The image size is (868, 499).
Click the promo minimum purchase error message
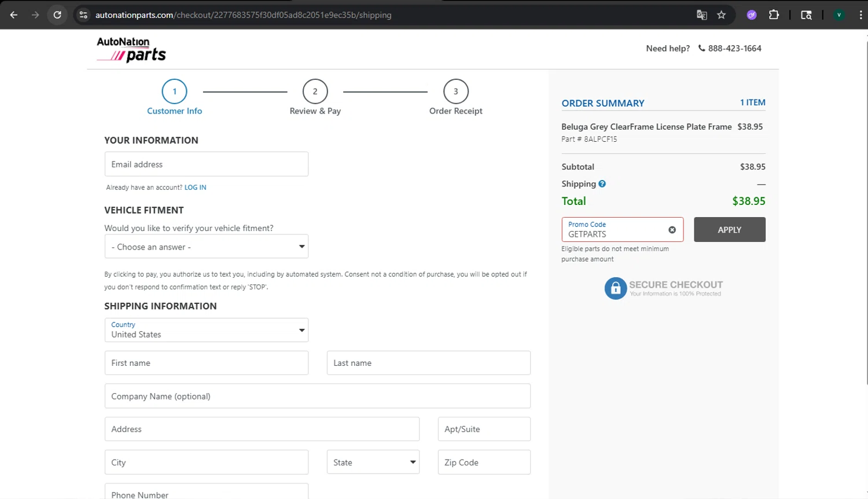point(615,254)
